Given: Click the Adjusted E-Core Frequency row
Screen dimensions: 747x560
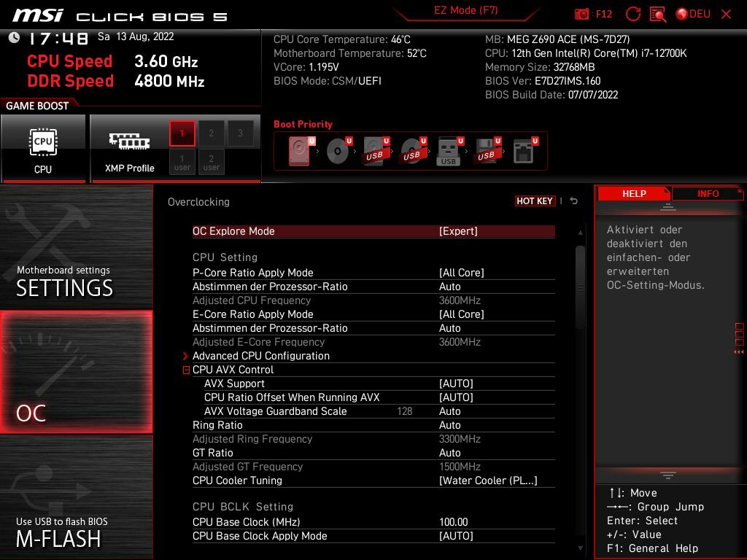Looking at the screenshot, I should coord(373,342).
